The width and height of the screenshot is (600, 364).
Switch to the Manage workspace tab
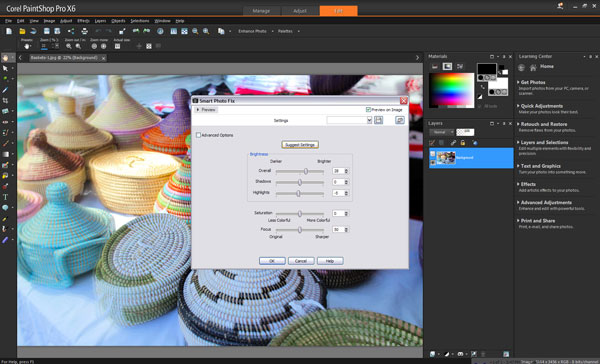261,11
